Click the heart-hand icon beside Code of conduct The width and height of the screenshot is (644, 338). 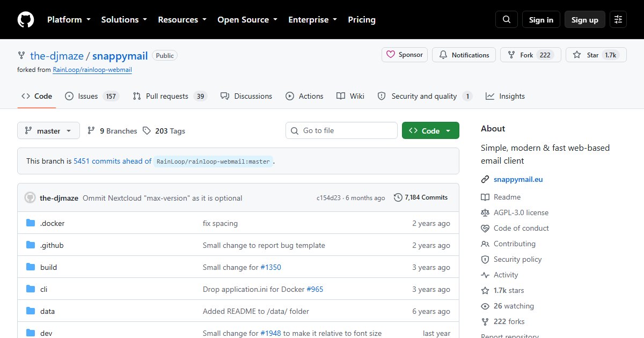point(485,228)
